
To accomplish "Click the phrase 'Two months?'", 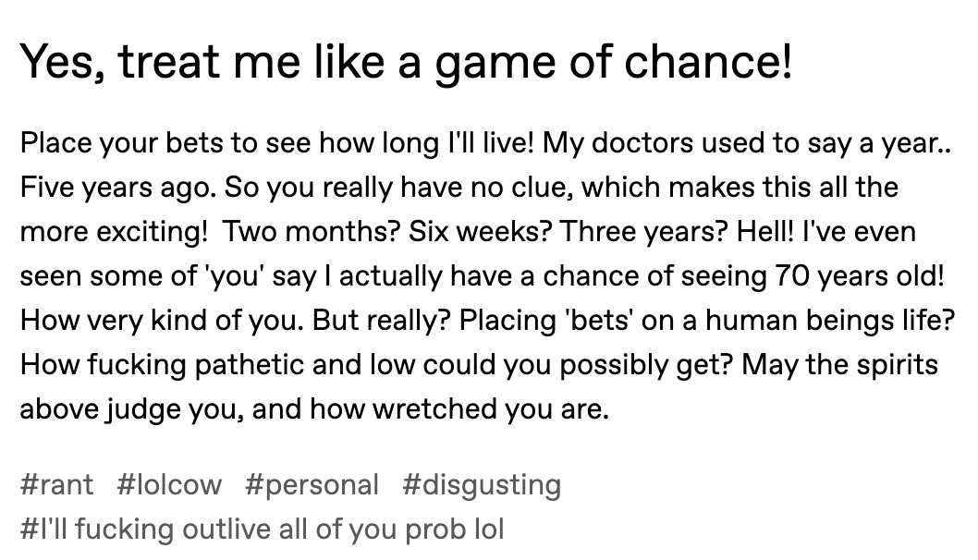I will [312, 231].
